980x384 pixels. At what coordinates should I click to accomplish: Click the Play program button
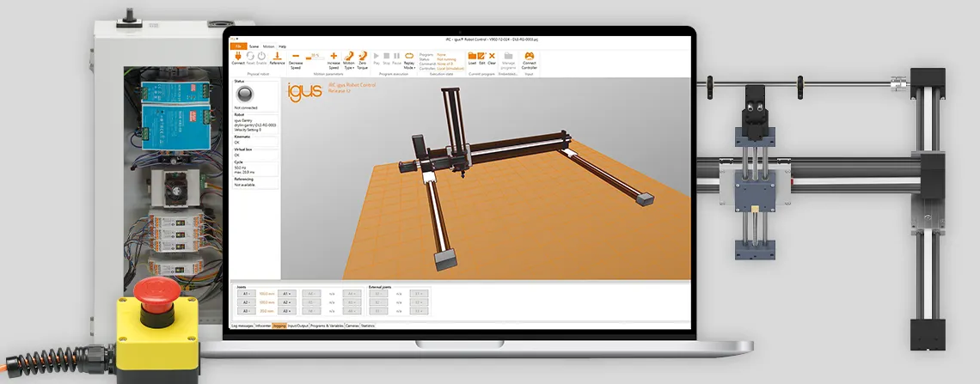tap(377, 56)
